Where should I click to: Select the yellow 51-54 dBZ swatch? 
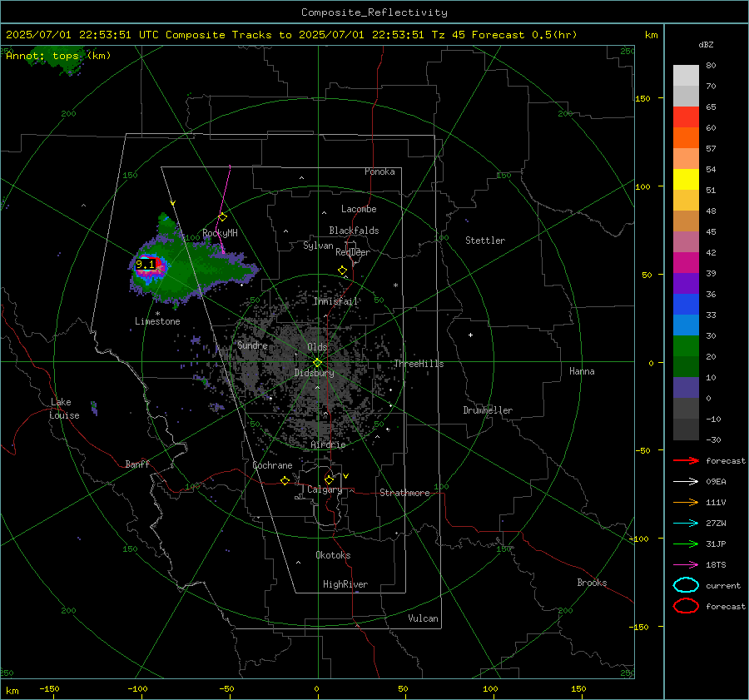686,180
